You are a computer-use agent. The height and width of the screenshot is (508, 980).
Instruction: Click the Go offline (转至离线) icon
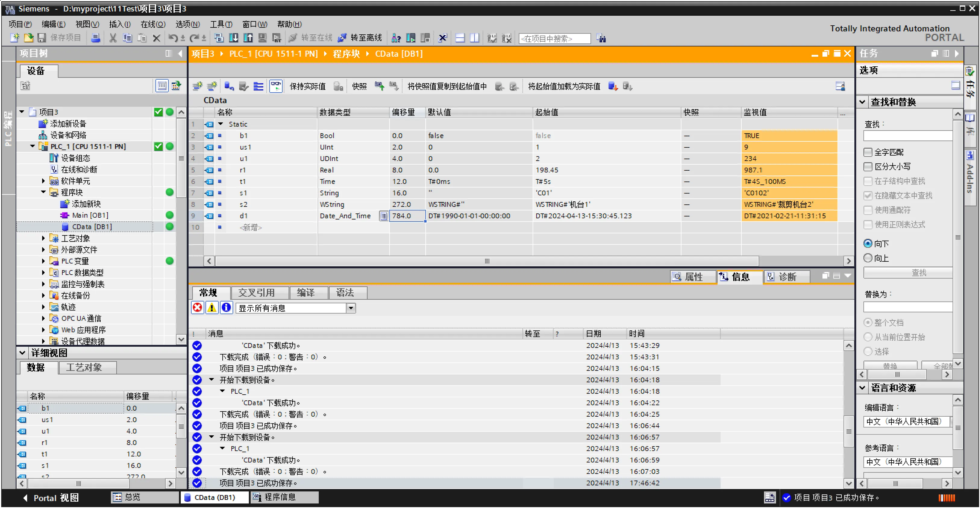coord(342,38)
